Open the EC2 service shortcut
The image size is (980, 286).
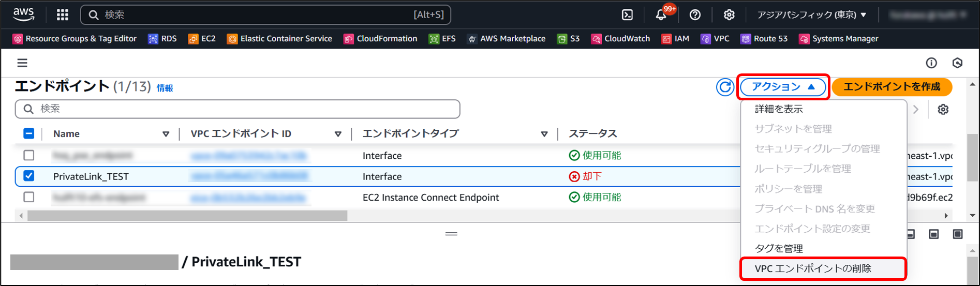tap(202, 39)
